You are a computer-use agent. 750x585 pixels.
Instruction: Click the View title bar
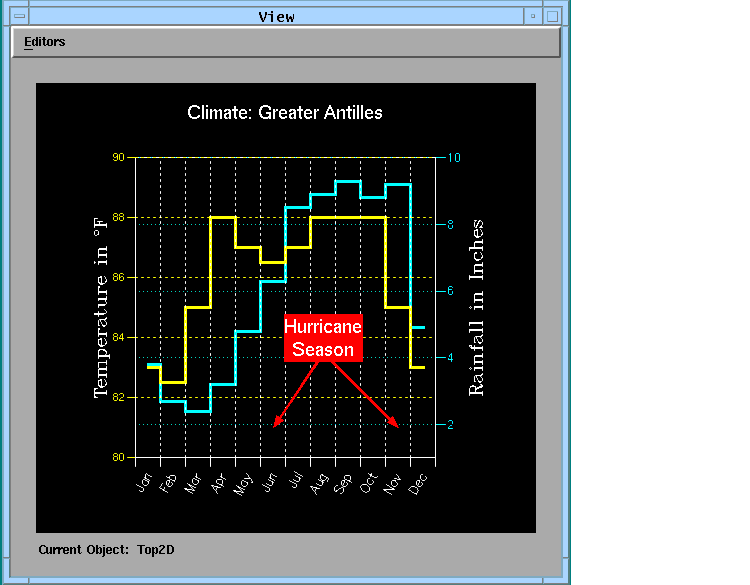(276, 16)
